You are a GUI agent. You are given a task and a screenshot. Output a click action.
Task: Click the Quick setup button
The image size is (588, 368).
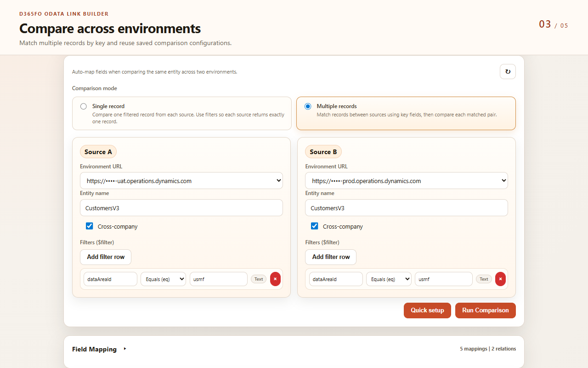point(427,310)
